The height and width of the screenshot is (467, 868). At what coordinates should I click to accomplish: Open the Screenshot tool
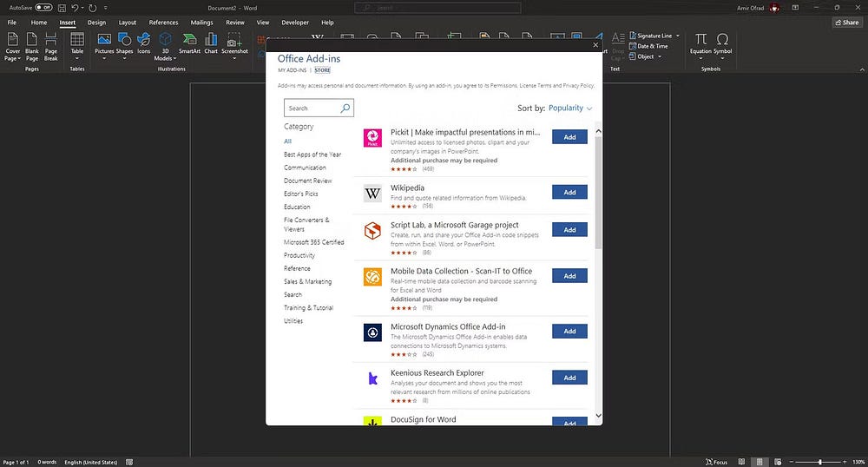click(x=234, y=47)
